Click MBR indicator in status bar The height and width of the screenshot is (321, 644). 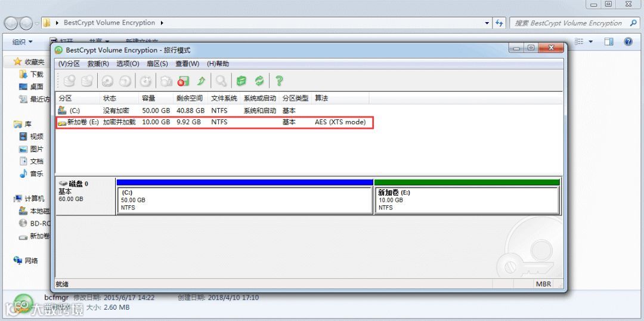pyautogui.click(x=543, y=284)
